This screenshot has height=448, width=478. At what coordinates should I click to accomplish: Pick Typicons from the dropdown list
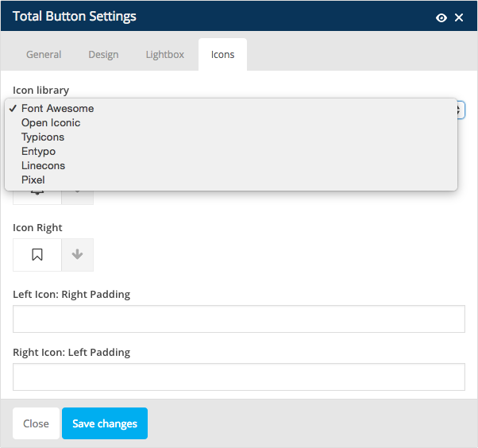click(43, 137)
